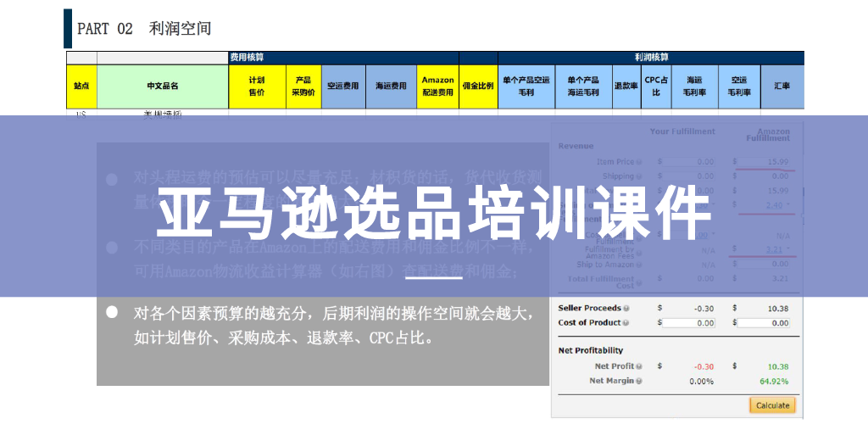Select the 空运费用 column header
868x424 pixels.
[343, 86]
